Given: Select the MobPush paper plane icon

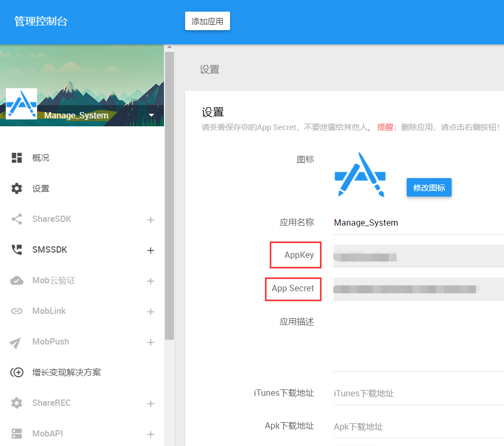Looking at the screenshot, I should [15, 341].
